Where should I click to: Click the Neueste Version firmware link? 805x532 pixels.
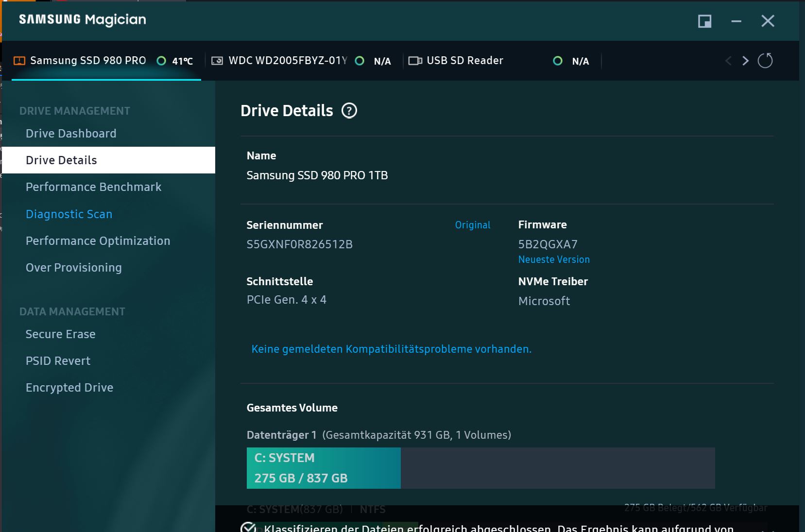pyautogui.click(x=554, y=259)
